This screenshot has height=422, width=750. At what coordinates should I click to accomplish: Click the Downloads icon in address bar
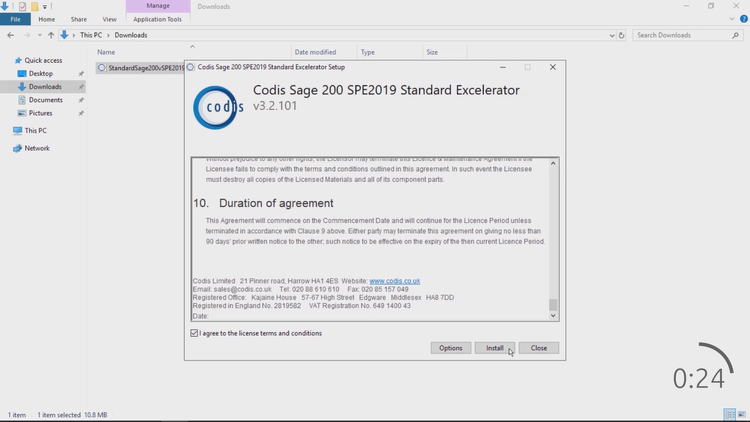(64, 35)
